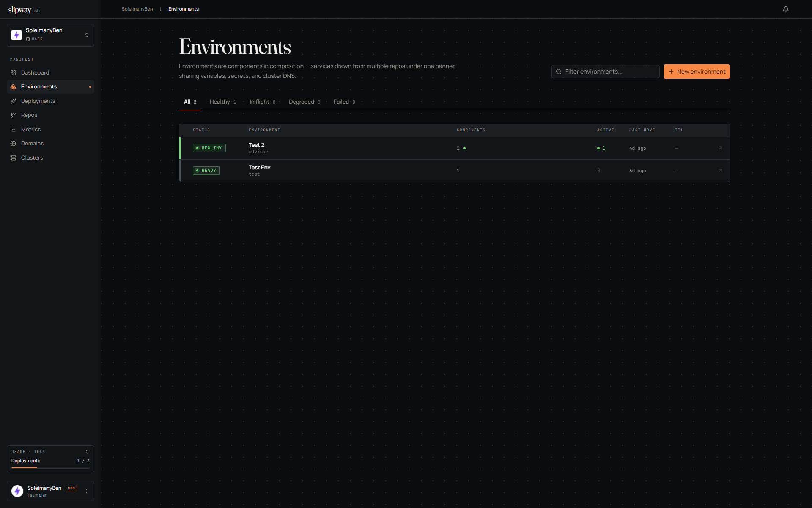Expand the Usage Team selector chevrons

[87, 452]
